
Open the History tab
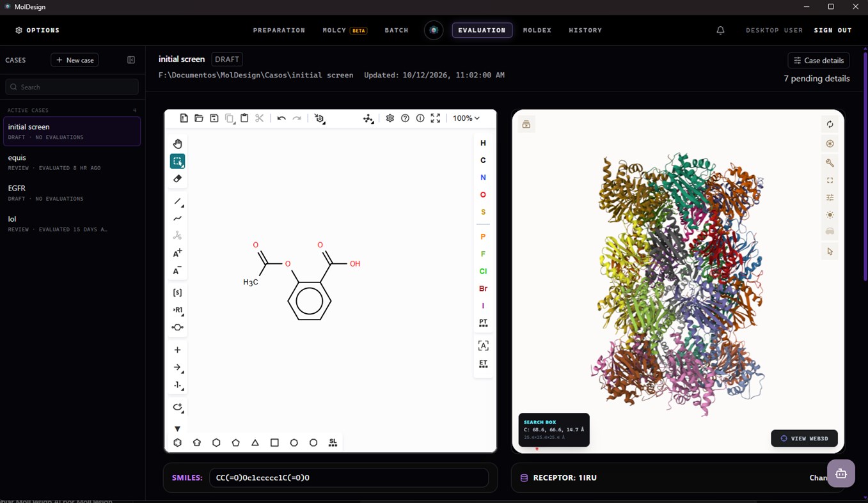[x=585, y=30]
